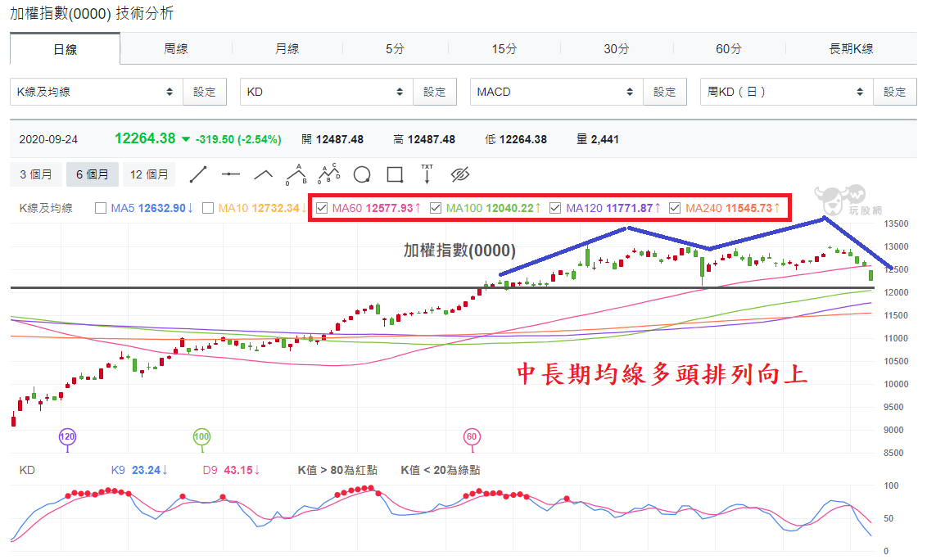This screenshot has height=560, width=927.
Task: Click 設定 next to K線及均線 dropdown
Action: (x=205, y=92)
